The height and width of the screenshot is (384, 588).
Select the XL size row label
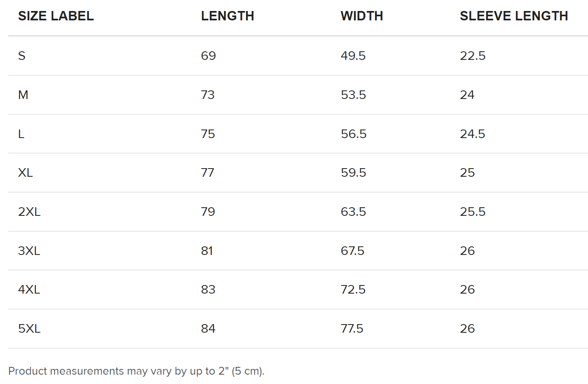click(25, 173)
